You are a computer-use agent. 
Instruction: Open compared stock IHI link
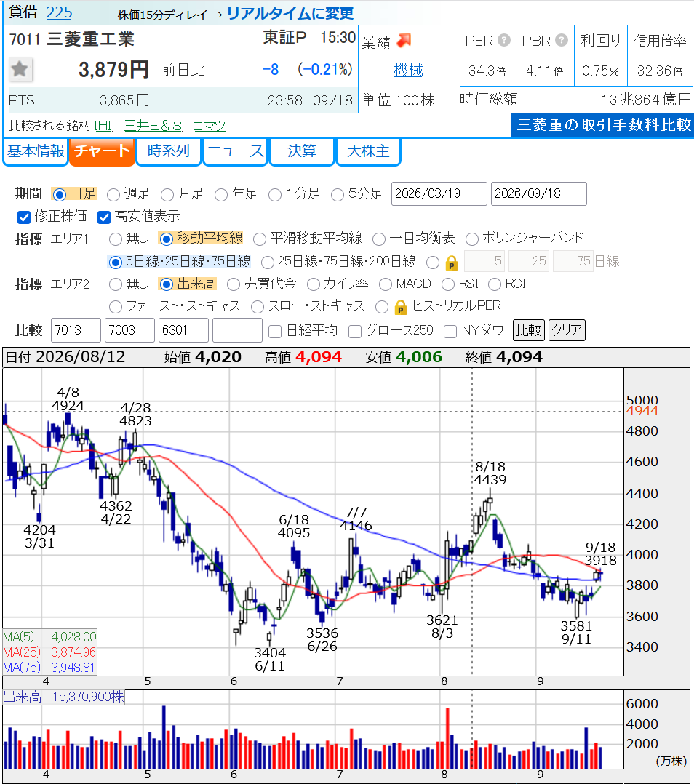point(103,126)
